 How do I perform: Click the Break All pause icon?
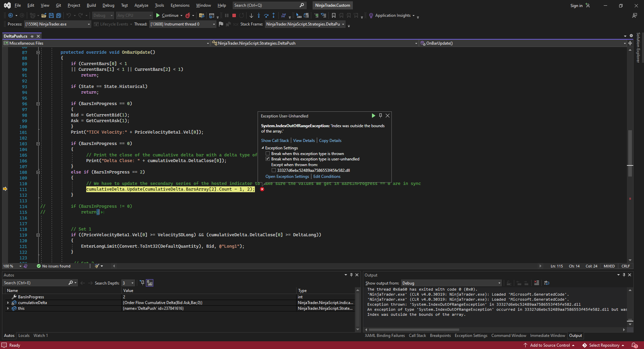(x=227, y=15)
